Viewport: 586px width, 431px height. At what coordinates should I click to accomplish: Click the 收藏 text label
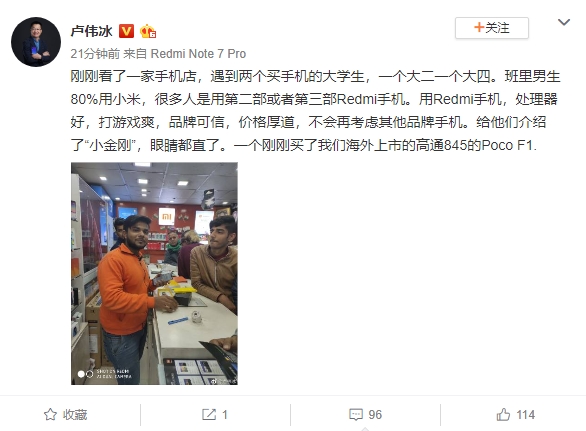pyautogui.click(x=75, y=415)
